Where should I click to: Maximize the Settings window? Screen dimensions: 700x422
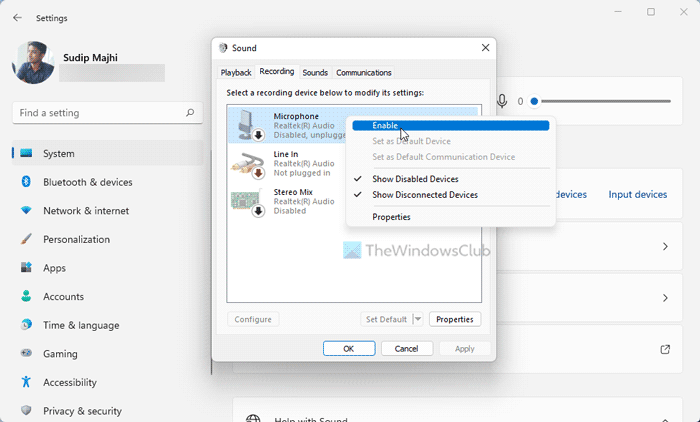(x=651, y=12)
